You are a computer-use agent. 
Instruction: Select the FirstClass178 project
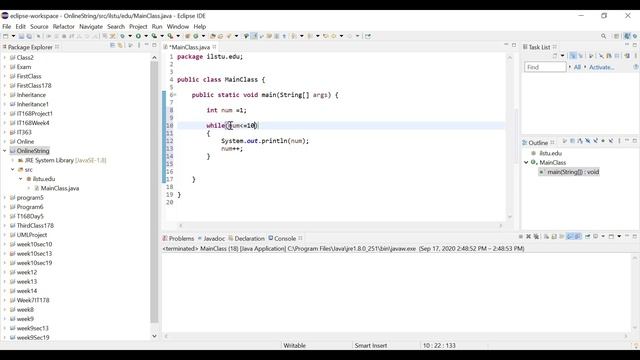tap(34, 85)
